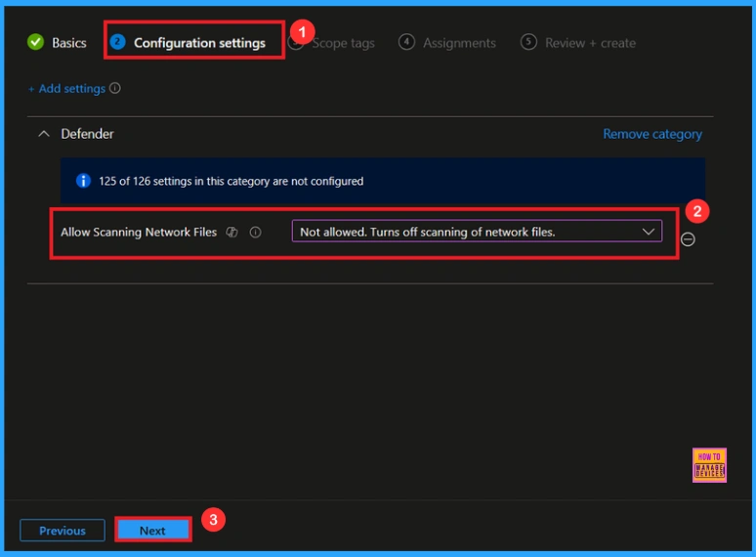The width and height of the screenshot is (756, 557).
Task: Click the How To Manage Devices logo
Action: click(x=708, y=465)
